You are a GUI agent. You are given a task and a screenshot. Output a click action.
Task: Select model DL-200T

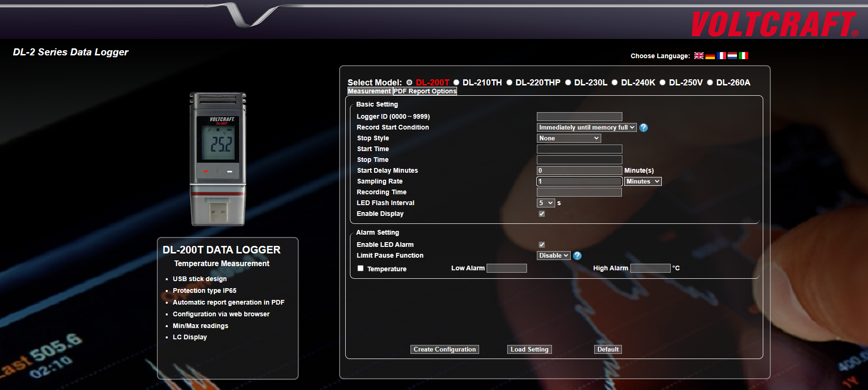(x=410, y=83)
